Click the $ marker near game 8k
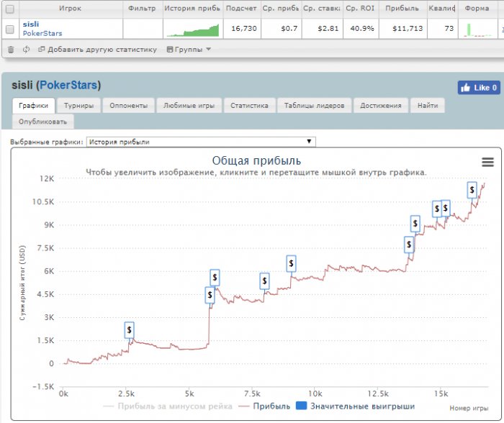Viewport: 504px width, 423px height. pyautogui.click(x=264, y=281)
